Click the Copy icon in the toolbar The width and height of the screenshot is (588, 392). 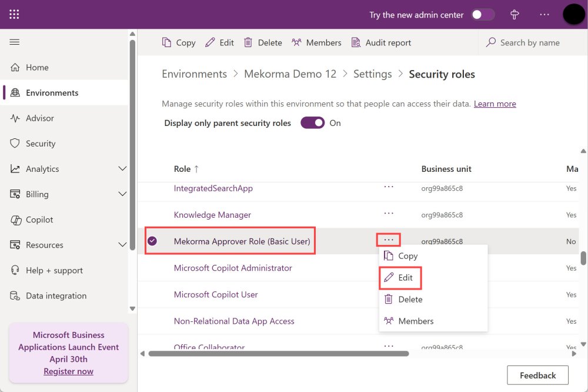pos(166,42)
